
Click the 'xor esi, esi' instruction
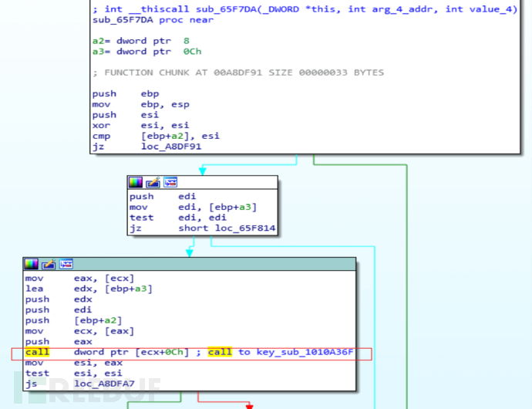[141, 125]
